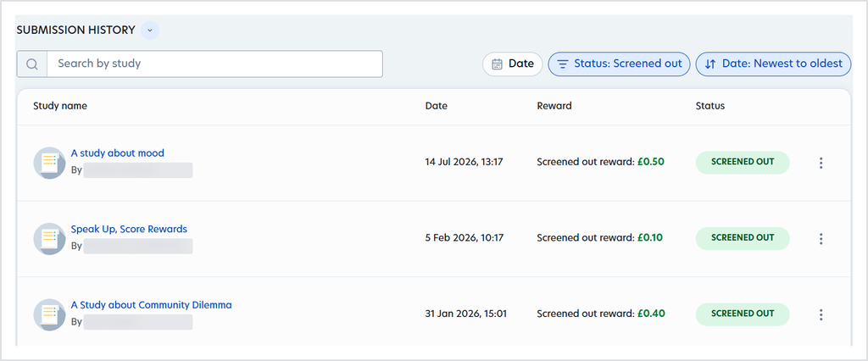The height and width of the screenshot is (361, 868).
Task: Focus the Search by study field
Action: point(214,64)
